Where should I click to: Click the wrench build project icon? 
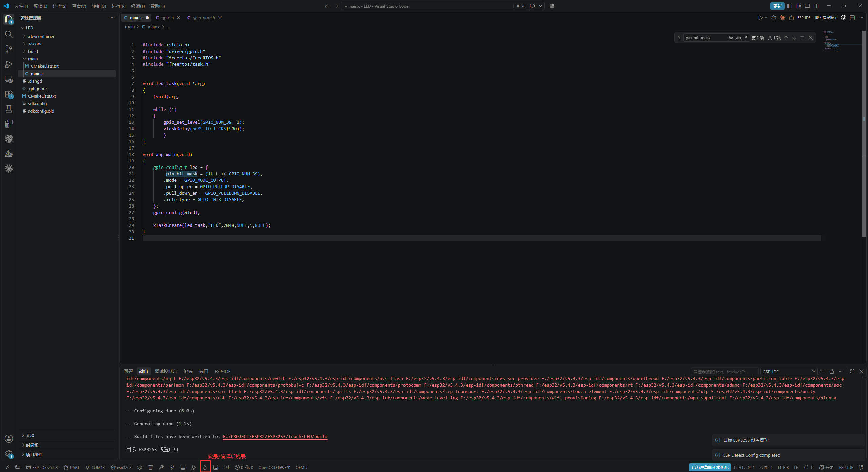(161, 467)
